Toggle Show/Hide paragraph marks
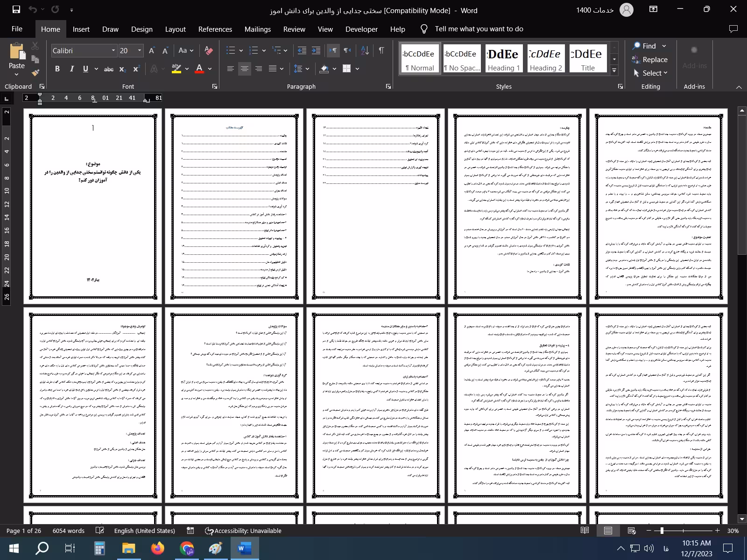Image resolution: width=747 pixels, height=560 pixels. (381, 50)
